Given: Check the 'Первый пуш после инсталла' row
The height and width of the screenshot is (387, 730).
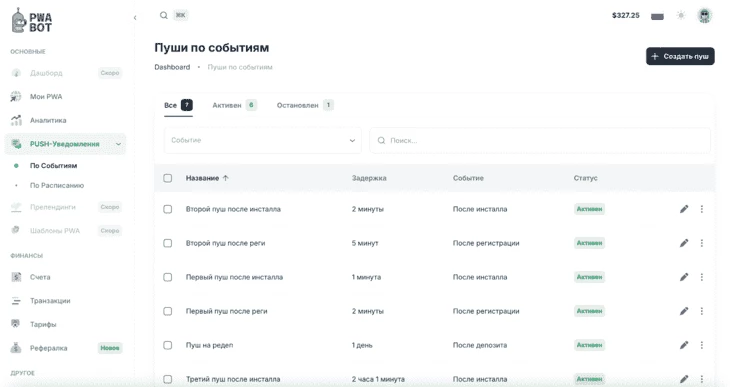Looking at the screenshot, I should [168, 277].
